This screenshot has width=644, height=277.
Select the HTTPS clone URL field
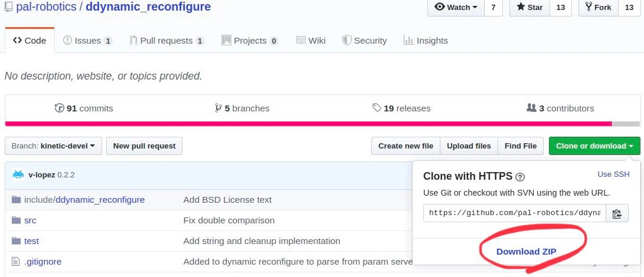[x=515, y=213]
